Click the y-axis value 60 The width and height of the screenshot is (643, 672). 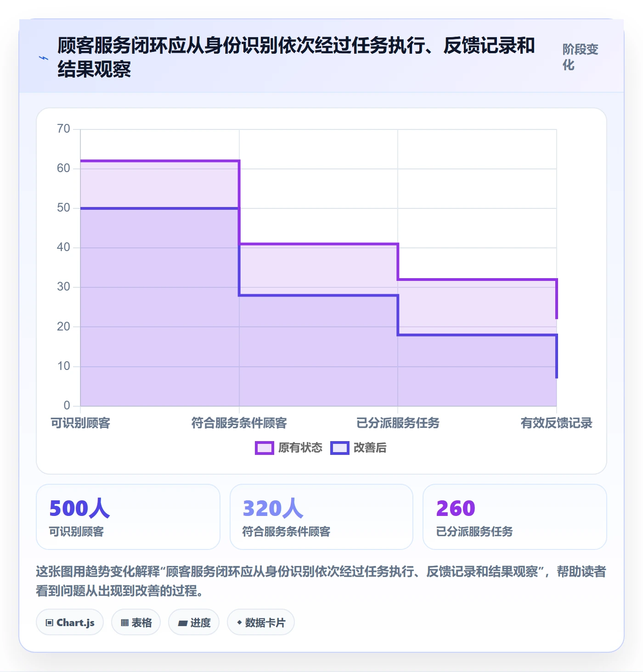click(x=63, y=168)
